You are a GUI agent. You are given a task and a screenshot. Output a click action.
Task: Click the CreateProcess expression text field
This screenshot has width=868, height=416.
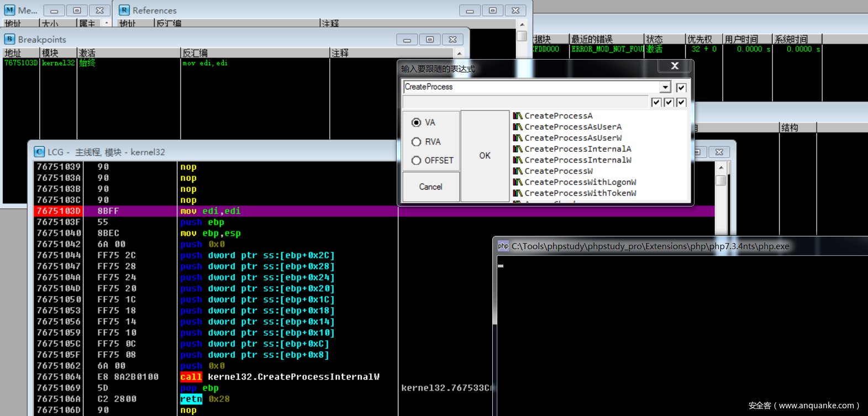tap(530, 87)
